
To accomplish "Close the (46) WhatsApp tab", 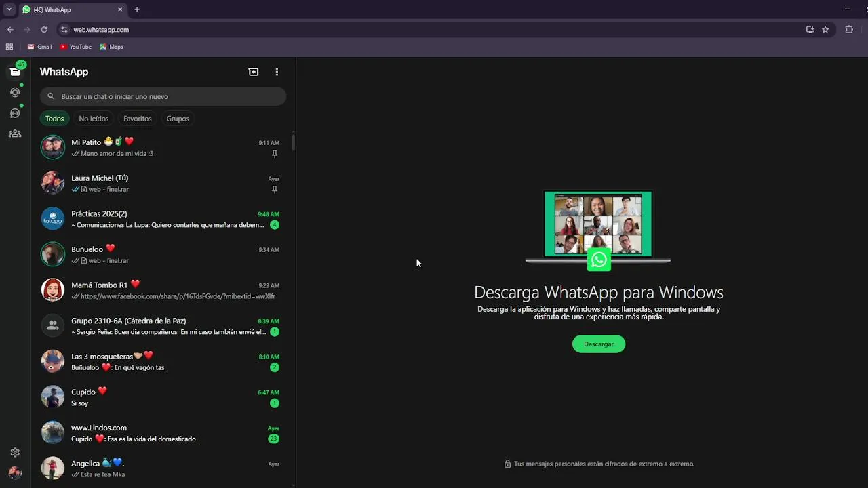I will coord(120,9).
